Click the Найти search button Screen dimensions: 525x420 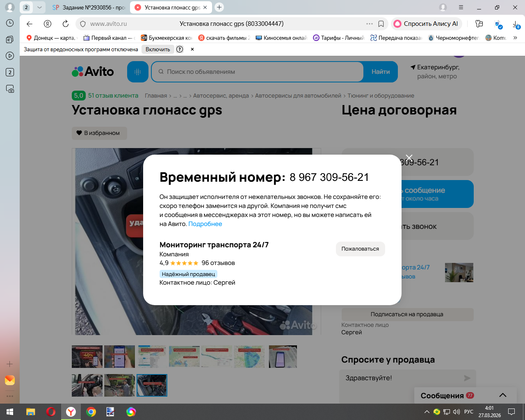(x=381, y=72)
